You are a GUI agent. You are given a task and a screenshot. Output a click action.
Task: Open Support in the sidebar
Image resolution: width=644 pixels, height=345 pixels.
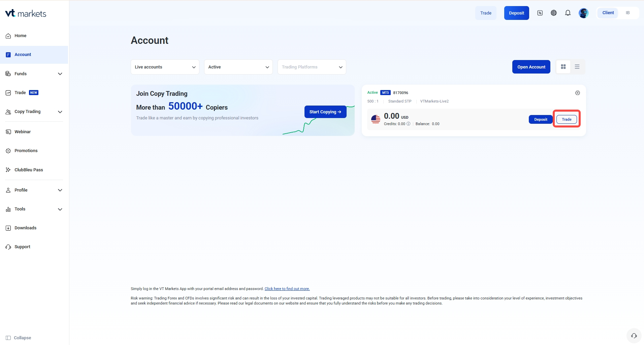pos(34,247)
